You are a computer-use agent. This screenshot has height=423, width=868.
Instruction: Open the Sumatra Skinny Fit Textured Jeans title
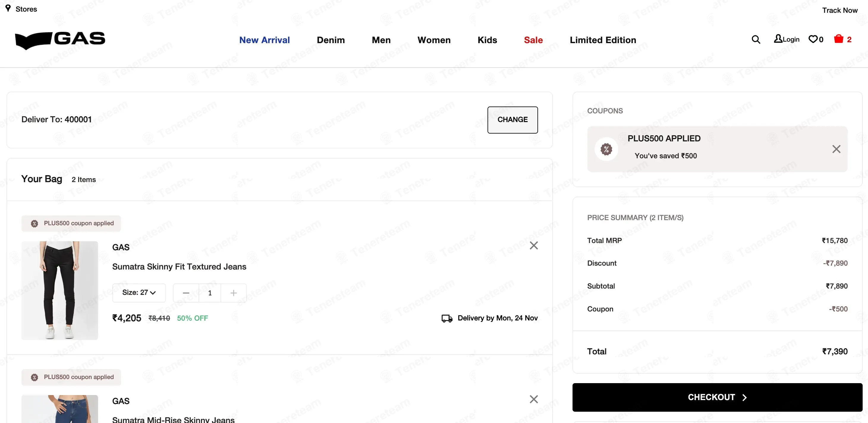[x=179, y=267]
